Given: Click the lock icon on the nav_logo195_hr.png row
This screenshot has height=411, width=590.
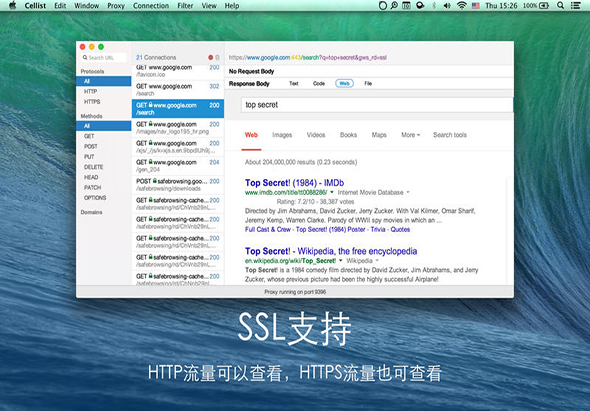Looking at the screenshot, I should click(151, 124).
